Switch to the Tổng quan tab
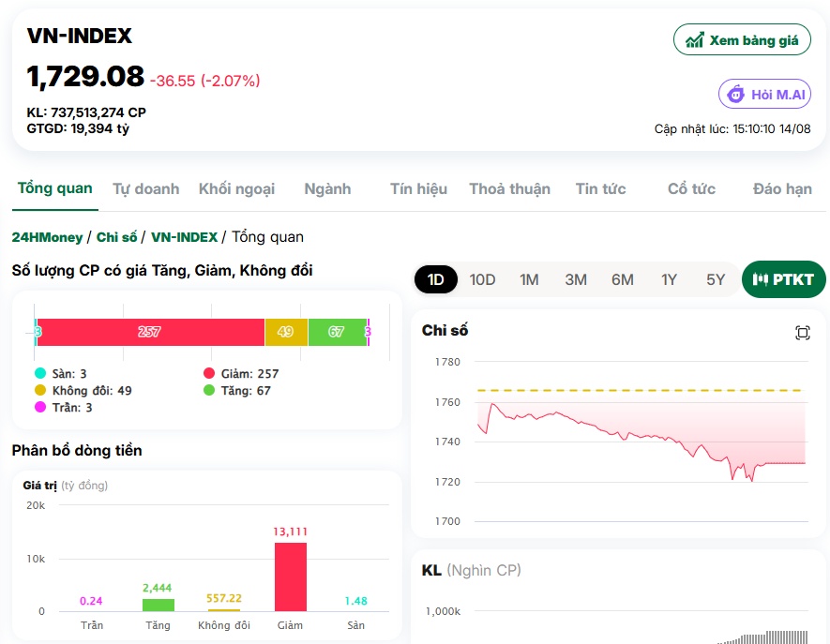The image size is (830, 644). click(x=55, y=189)
